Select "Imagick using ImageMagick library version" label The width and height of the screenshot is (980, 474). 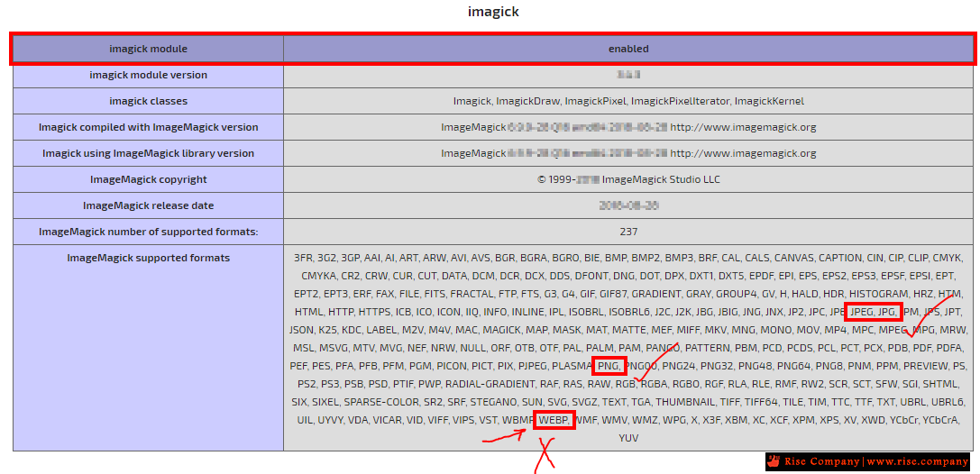(x=148, y=153)
